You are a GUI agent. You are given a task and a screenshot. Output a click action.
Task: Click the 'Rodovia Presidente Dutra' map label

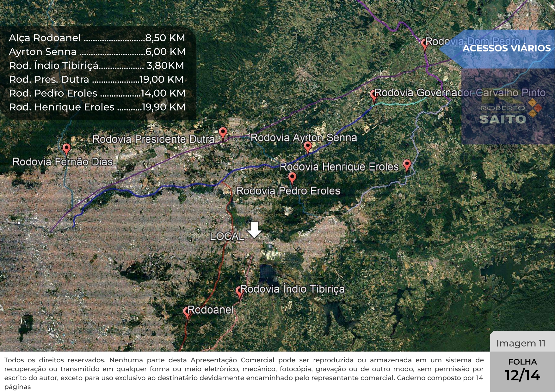tap(154, 139)
